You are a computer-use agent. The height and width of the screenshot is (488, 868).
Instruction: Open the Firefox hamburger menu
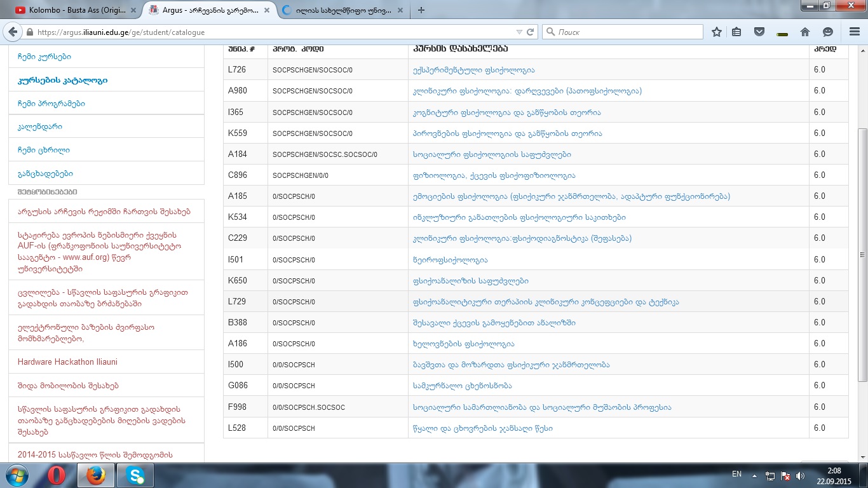pos(853,32)
